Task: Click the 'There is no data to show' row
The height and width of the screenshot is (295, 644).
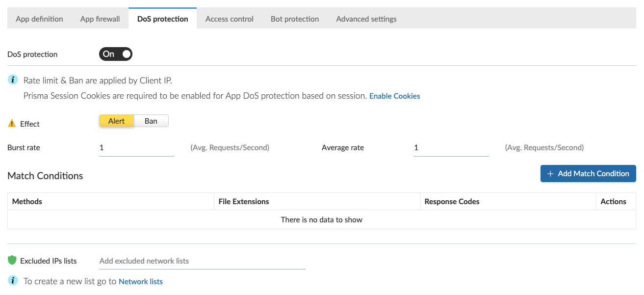Action: (322, 219)
